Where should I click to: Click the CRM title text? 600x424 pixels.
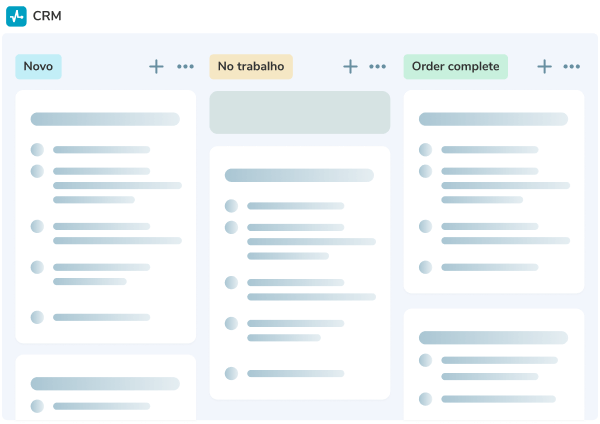pos(47,16)
